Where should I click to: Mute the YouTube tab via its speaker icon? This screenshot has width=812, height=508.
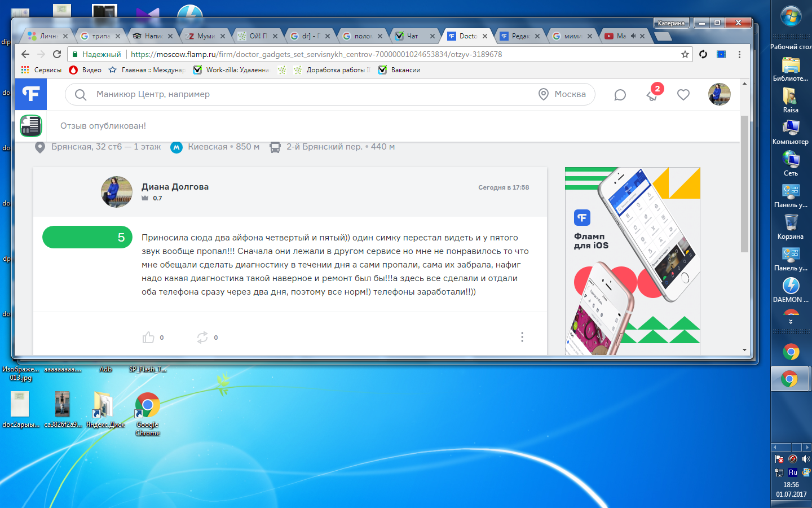pos(633,36)
